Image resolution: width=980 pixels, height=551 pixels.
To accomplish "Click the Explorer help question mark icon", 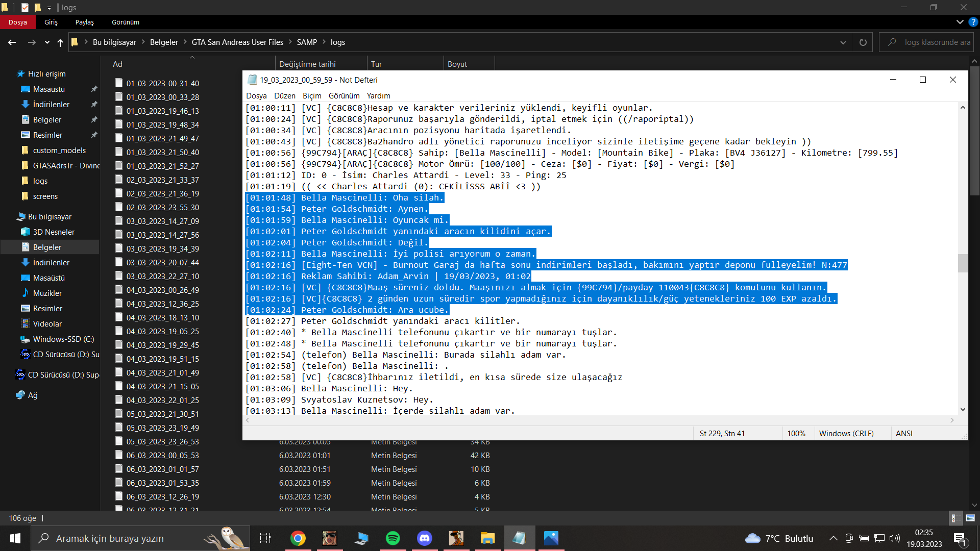I will point(973,22).
